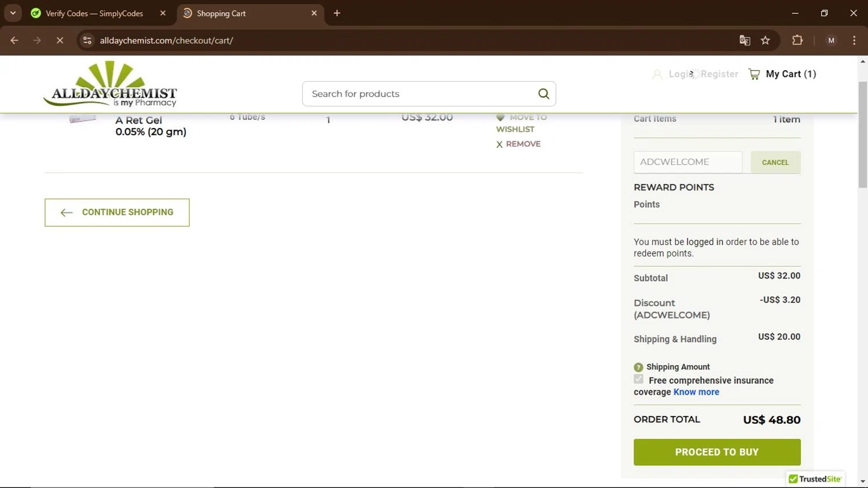Open the tab search dropdown arrow
Viewport: 868px width, 488px height.
pos(13,13)
